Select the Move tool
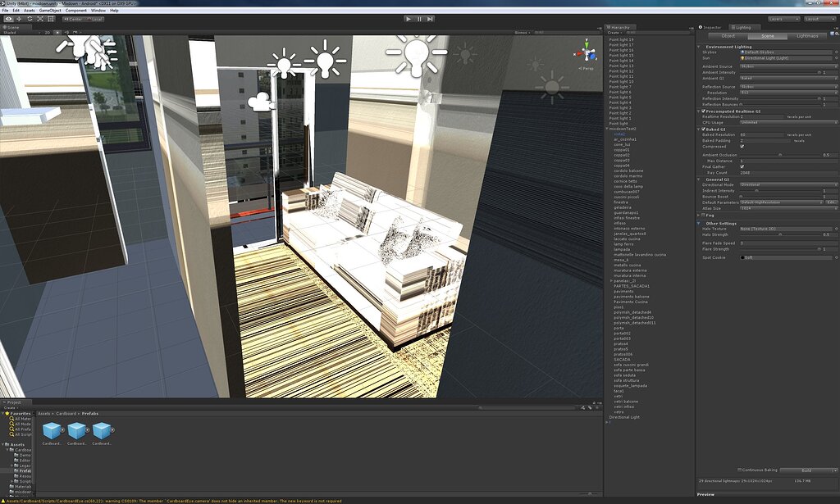 tap(19, 18)
